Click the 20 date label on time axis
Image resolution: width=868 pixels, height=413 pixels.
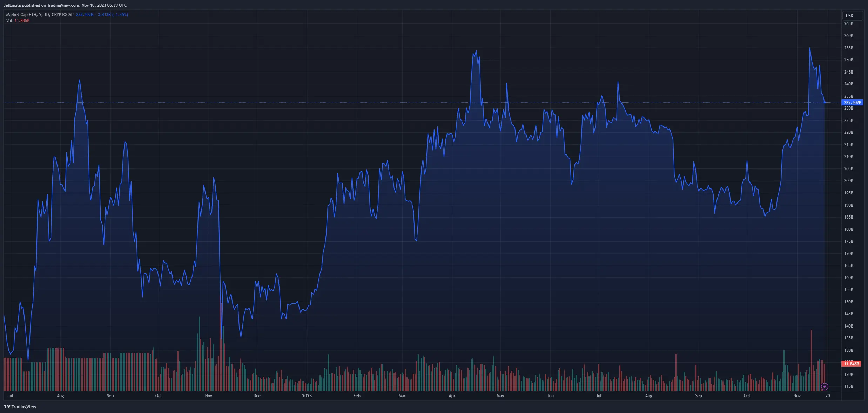point(827,396)
